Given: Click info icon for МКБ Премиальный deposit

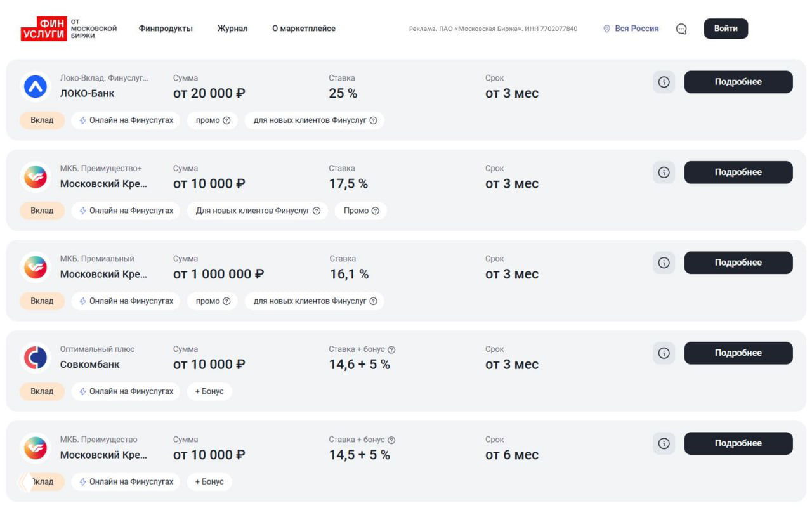Looking at the screenshot, I should tap(664, 263).
